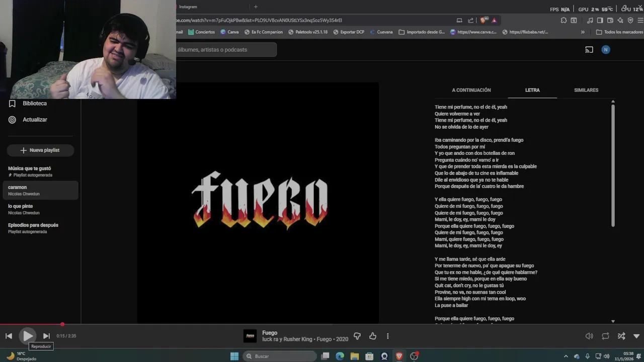Open the Música que te gustó playlist
The width and height of the screenshot is (644, 362).
(x=40, y=171)
